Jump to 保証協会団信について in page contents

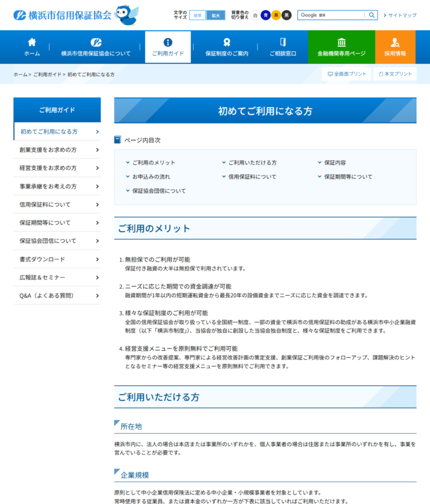point(156,191)
